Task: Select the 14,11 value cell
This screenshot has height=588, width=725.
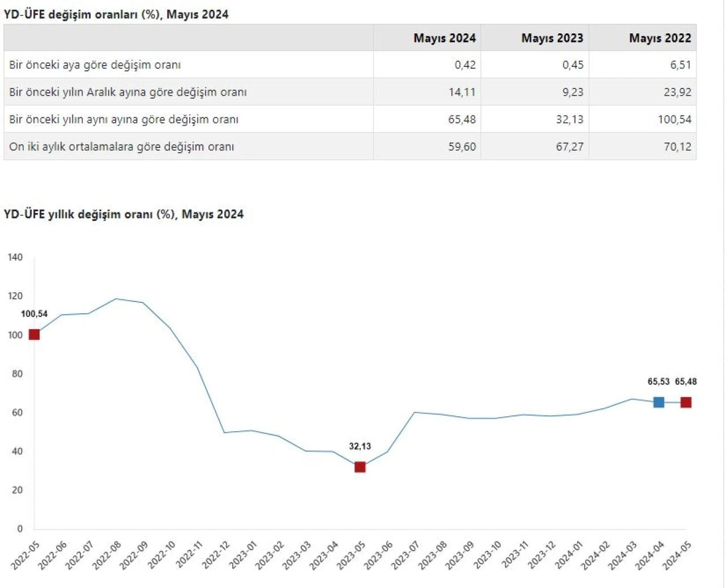Action: click(462, 92)
